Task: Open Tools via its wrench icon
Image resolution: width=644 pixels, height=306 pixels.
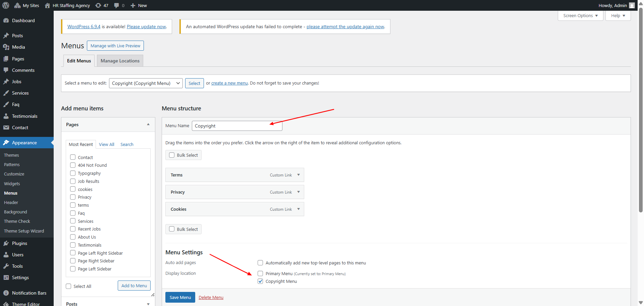Action: click(6, 266)
